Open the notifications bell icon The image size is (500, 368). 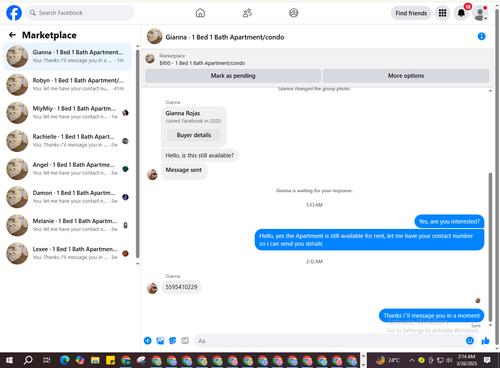tap(461, 13)
